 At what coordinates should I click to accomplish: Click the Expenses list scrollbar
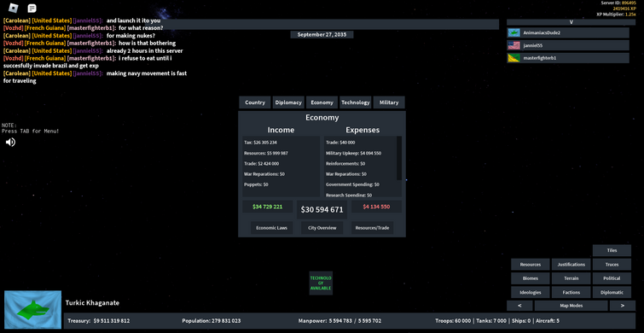click(x=399, y=158)
